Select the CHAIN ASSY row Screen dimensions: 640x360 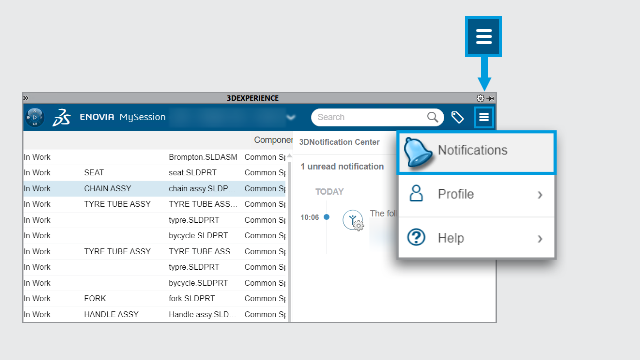[154, 189]
